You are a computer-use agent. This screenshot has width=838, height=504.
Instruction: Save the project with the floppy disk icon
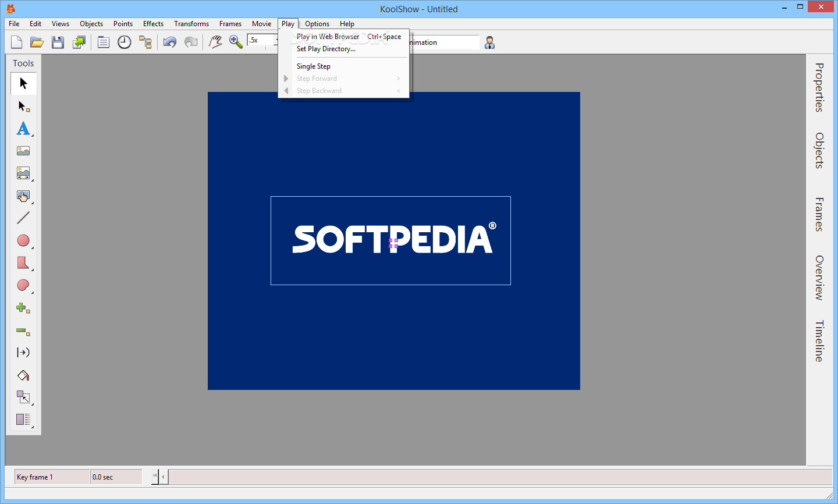click(x=58, y=42)
